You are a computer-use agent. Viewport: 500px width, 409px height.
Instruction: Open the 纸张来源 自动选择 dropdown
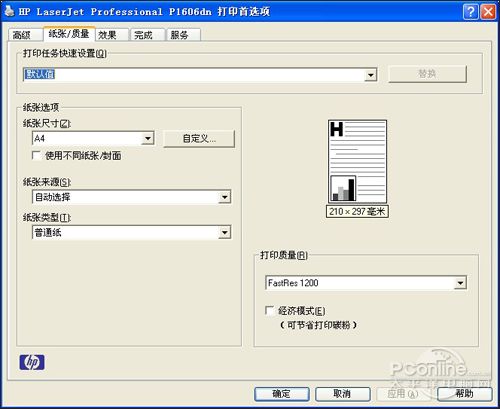[131, 197]
